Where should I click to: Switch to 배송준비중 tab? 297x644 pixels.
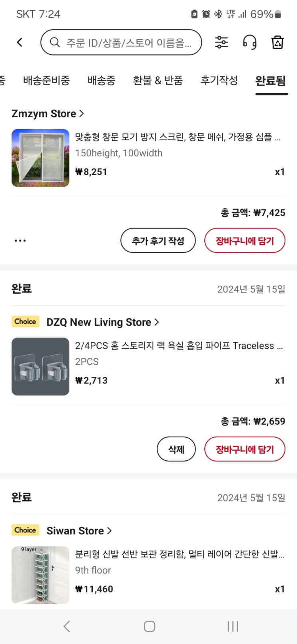(x=46, y=80)
